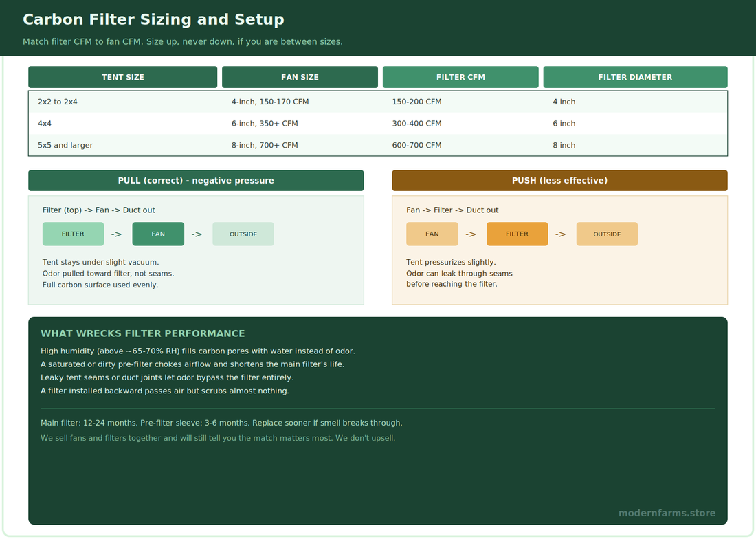
Task: Click the 'PUSH (less effective)' header
Action: point(559,180)
